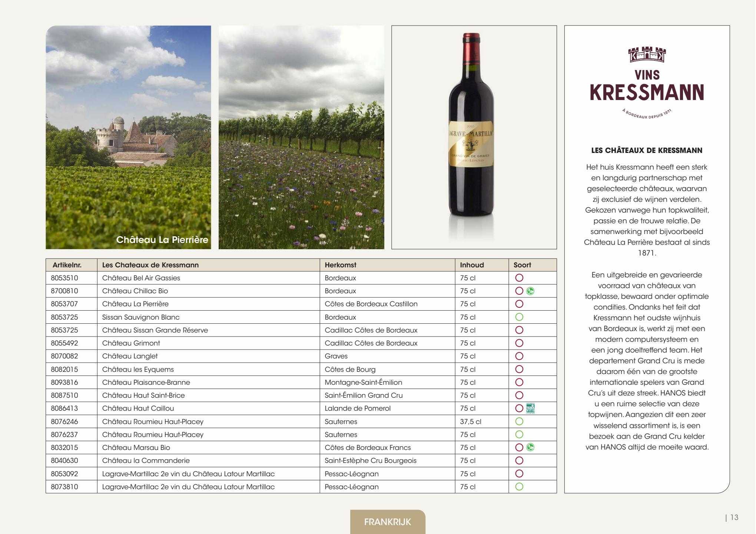Click the Terra Vitis logo in Château Haut Caillou row
Image resolution: width=756 pixels, height=534 pixels.
530,408
